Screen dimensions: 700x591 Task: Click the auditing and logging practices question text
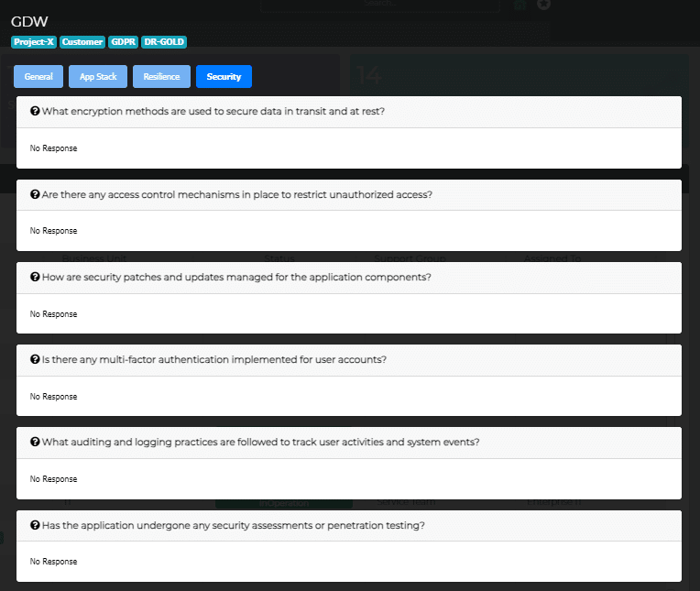260,442
